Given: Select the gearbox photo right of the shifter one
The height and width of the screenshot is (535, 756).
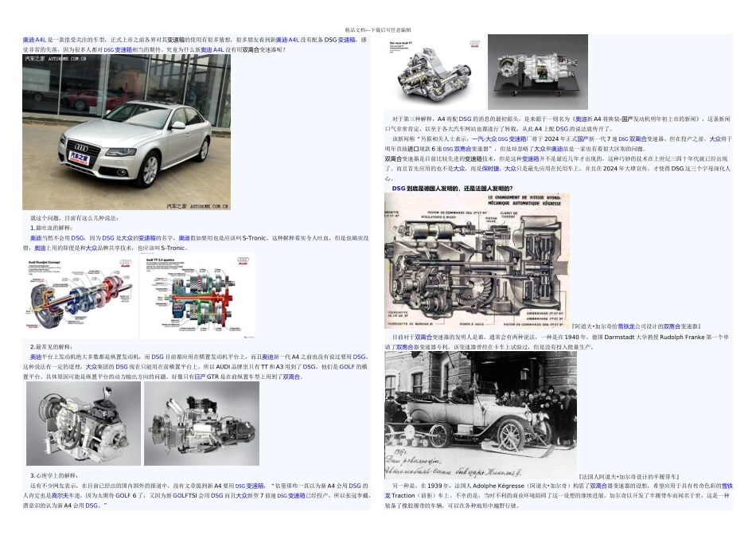Looking at the screenshot, I should (x=201, y=424).
